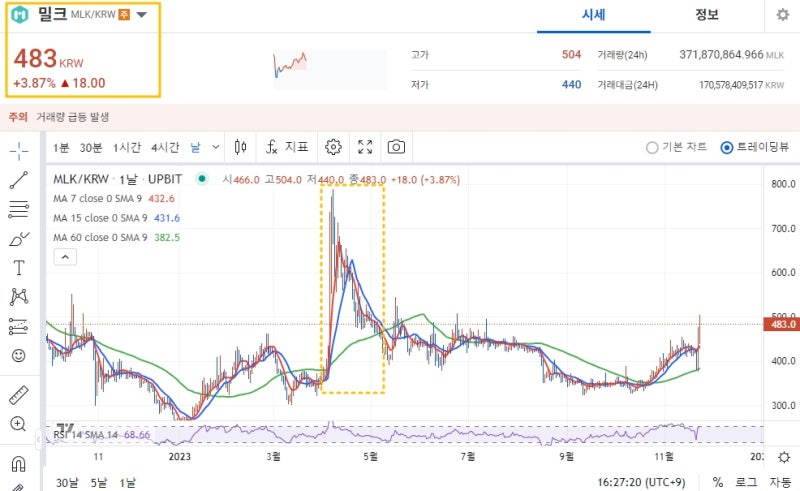Toggle percent scale with % button

718,482
